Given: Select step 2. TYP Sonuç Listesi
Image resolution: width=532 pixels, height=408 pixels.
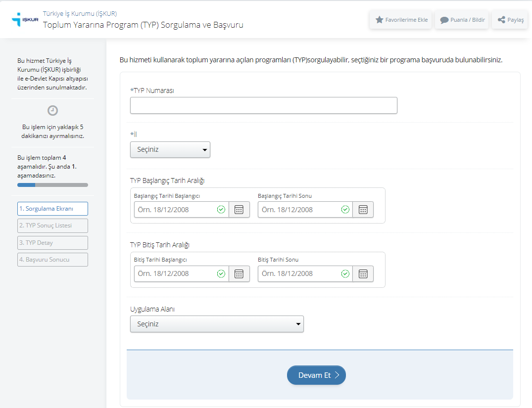Looking at the screenshot, I should tap(52, 226).
